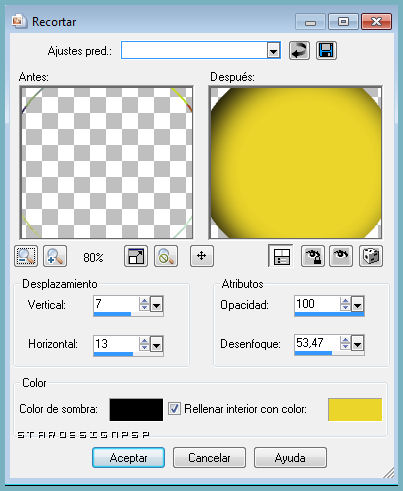Click the Horizontal offset value field

116,343
